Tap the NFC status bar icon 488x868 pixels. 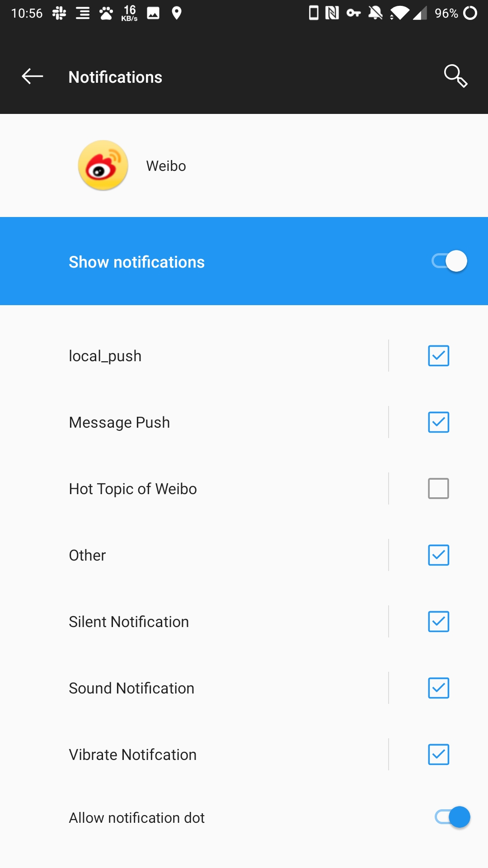click(x=332, y=13)
